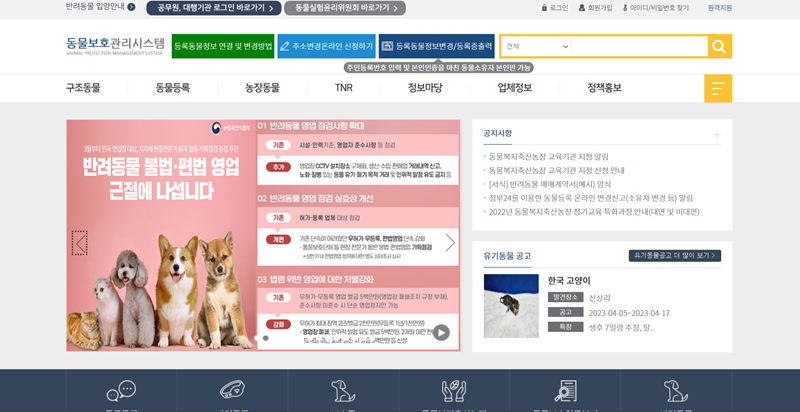Viewport: 800px width, 412px height.
Task: Click dog icon beside the document icon
Action: coord(676,391)
